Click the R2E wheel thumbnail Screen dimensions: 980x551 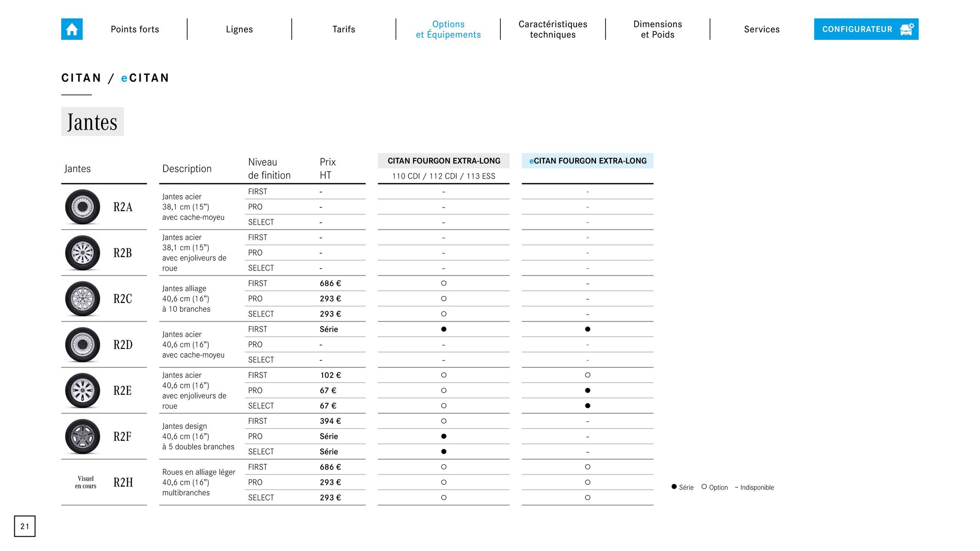tap(83, 390)
